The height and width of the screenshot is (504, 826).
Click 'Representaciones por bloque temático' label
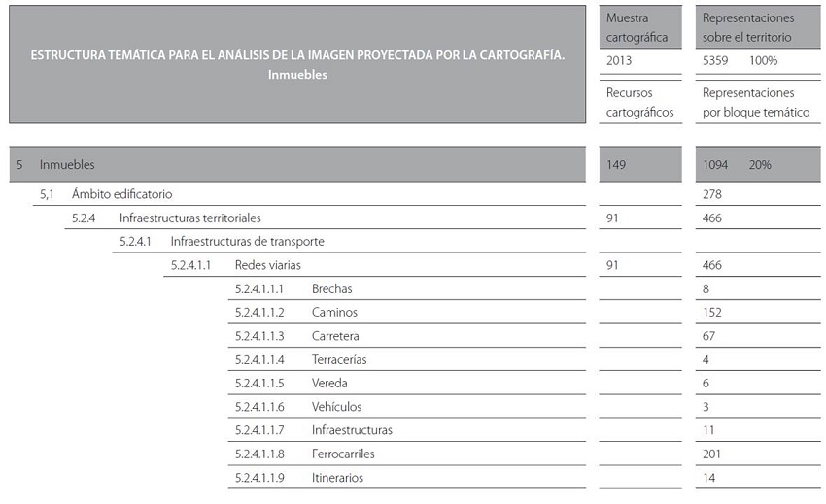point(755,102)
